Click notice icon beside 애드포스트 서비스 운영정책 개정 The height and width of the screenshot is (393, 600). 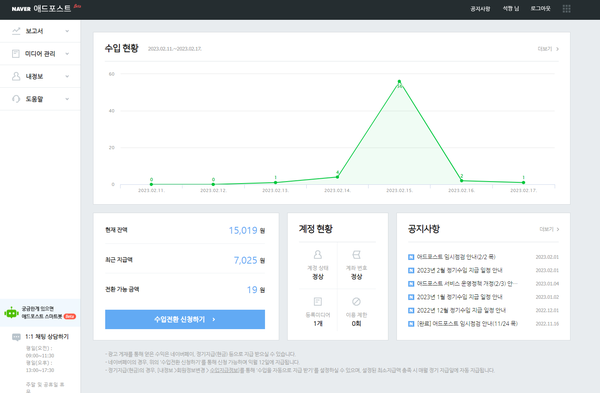pos(411,284)
